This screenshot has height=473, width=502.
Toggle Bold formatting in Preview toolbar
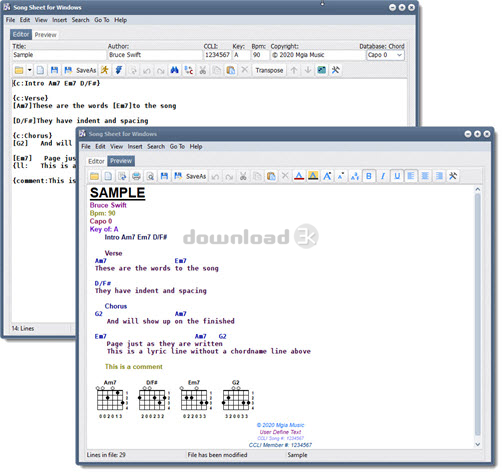click(x=369, y=176)
